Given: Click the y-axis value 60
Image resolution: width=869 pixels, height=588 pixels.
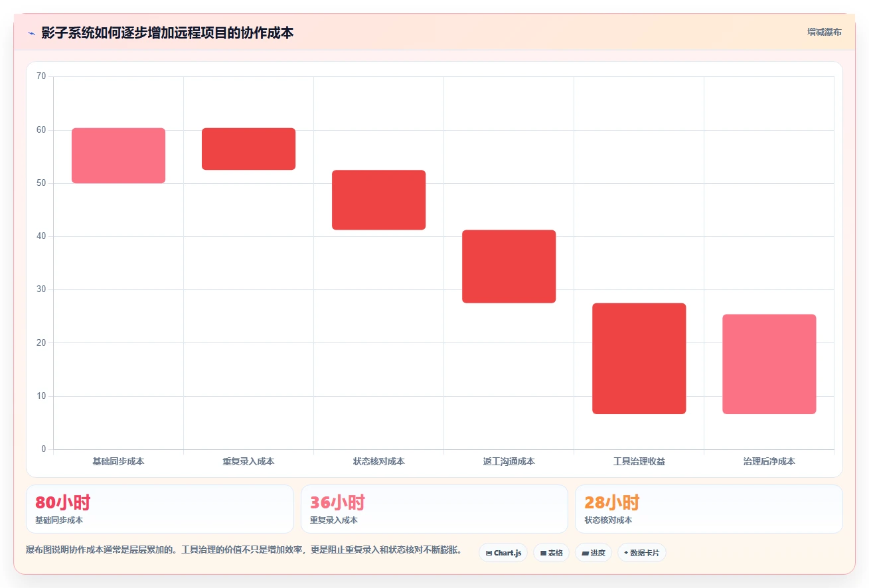Looking at the screenshot, I should (x=41, y=130).
